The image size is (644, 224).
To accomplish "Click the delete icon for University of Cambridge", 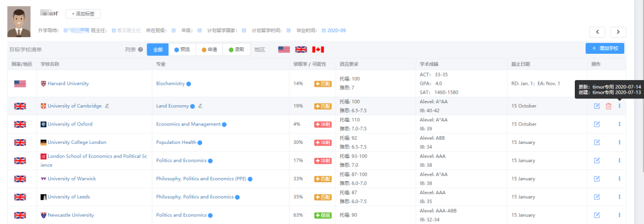I will click(x=609, y=106).
